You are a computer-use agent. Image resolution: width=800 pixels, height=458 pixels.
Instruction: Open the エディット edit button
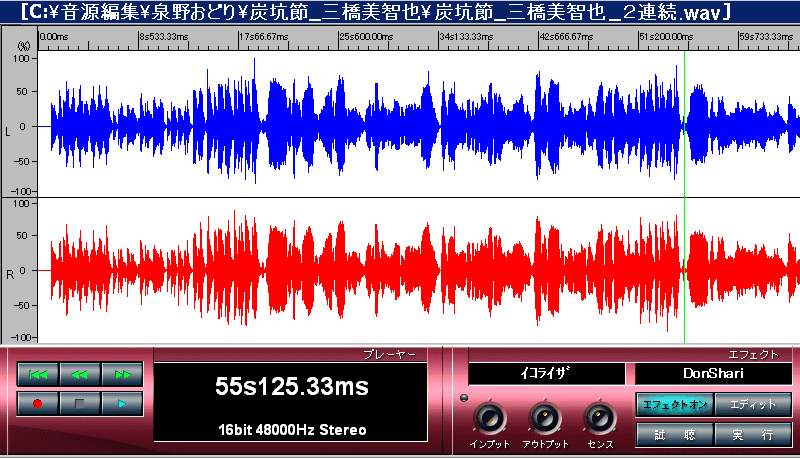[753, 404]
